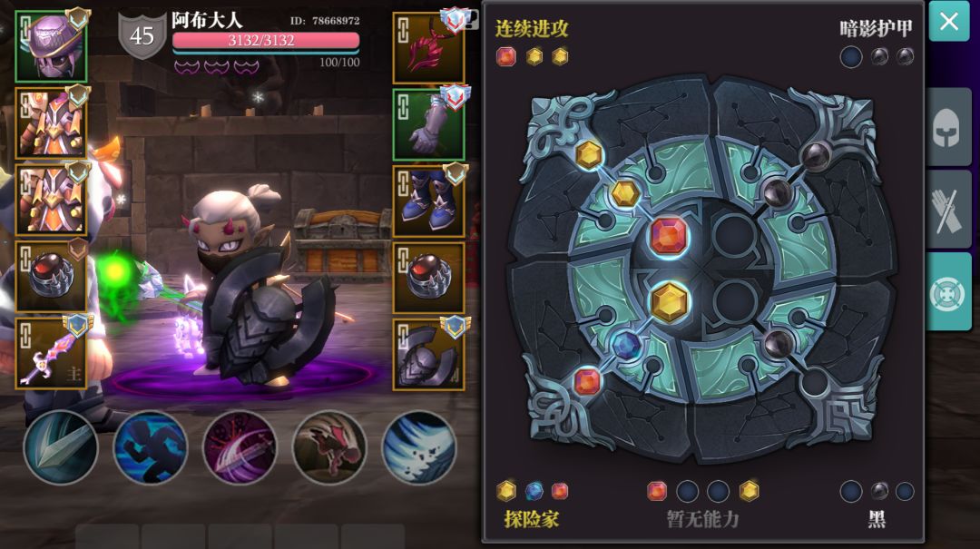Trigger the white wave slash skill
980x549 pixels.
pyautogui.click(x=418, y=447)
